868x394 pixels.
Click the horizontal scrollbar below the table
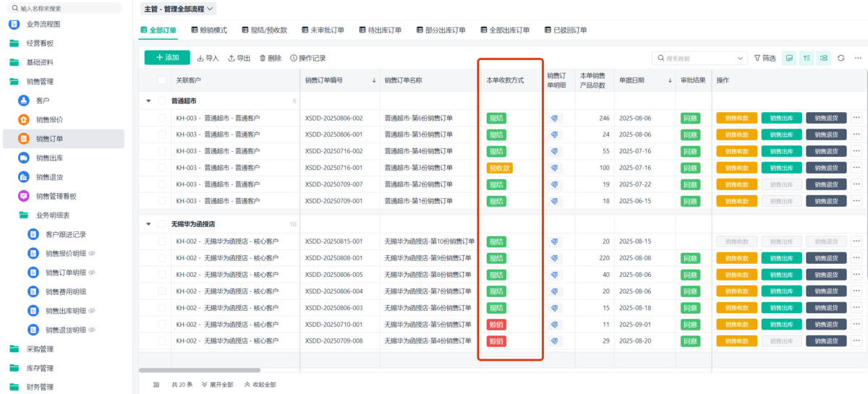coord(199,371)
